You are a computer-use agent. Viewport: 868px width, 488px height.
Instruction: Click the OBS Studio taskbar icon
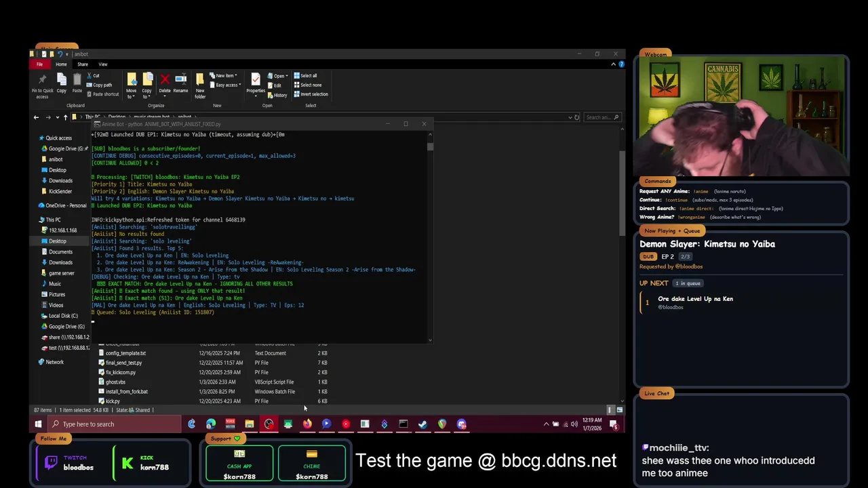[269, 424]
